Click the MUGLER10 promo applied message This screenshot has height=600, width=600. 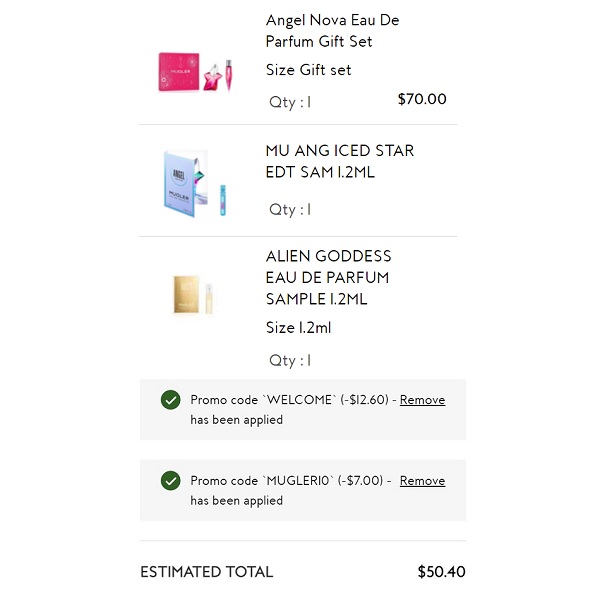[288, 490]
